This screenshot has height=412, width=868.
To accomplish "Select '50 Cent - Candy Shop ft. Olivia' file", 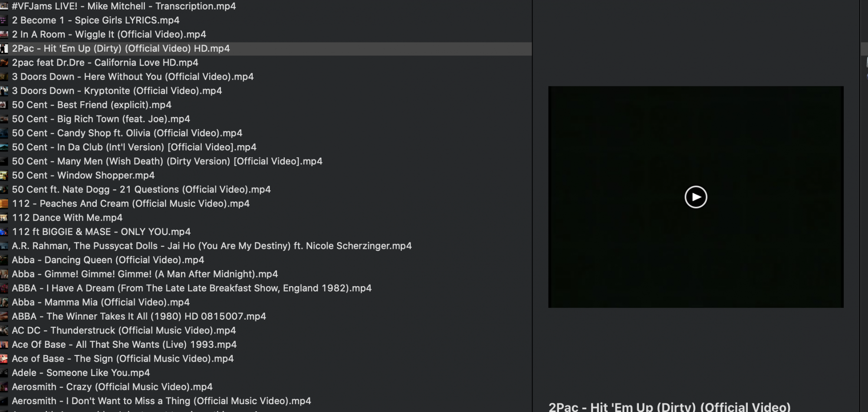I will pos(127,133).
